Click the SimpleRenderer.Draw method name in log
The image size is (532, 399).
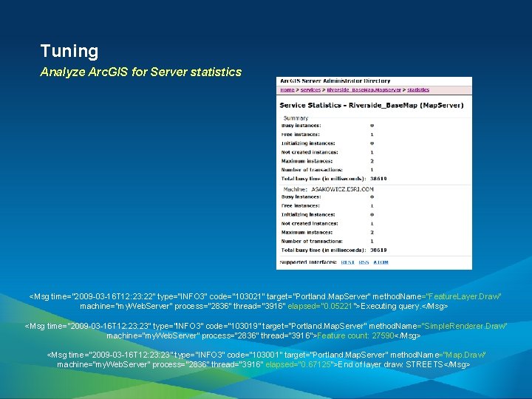[465, 326]
